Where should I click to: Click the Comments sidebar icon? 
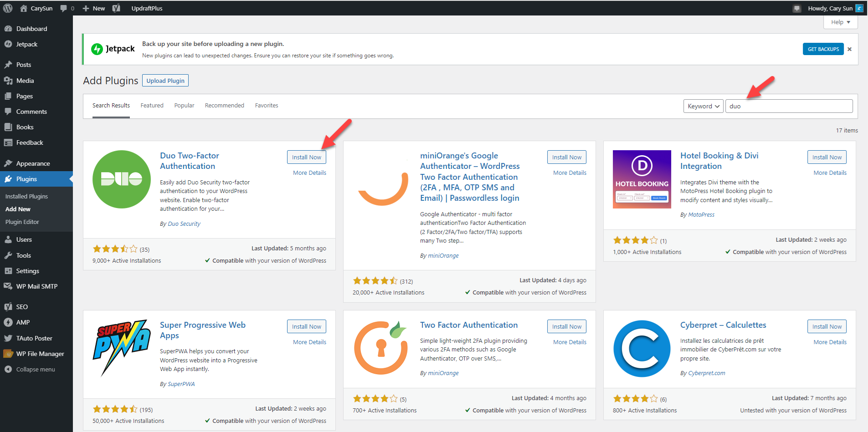(x=8, y=112)
